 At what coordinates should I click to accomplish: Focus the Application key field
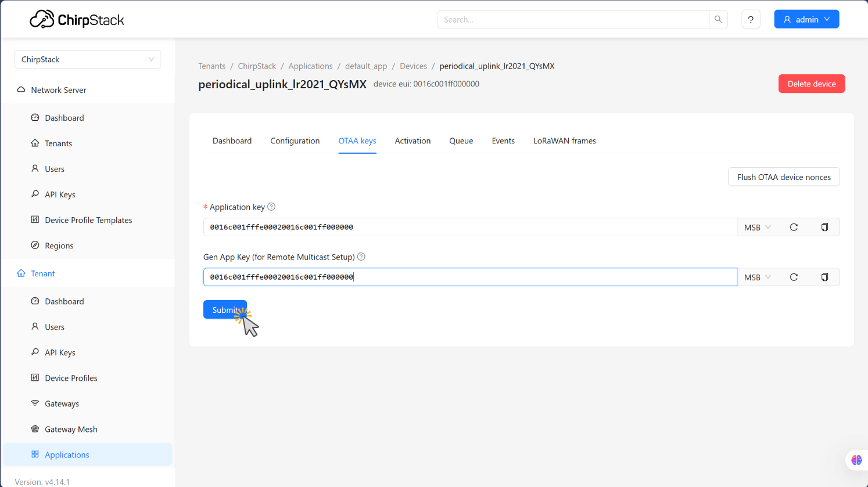point(470,227)
